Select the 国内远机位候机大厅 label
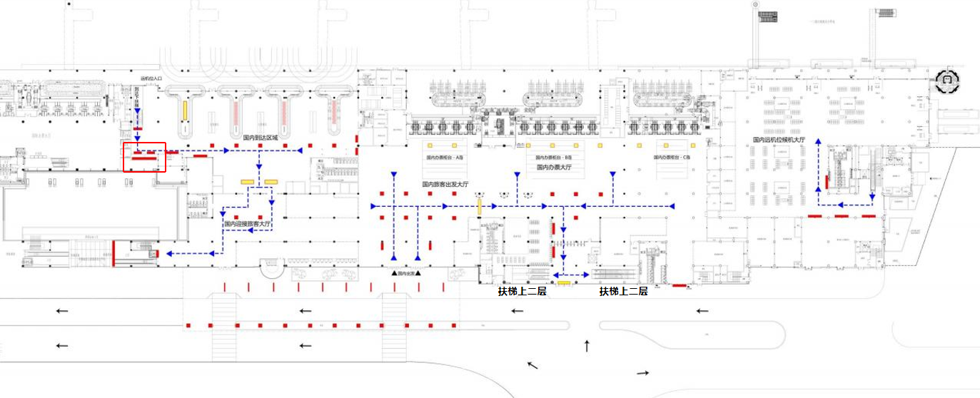The width and height of the screenshot is (980, 398). 779,141
